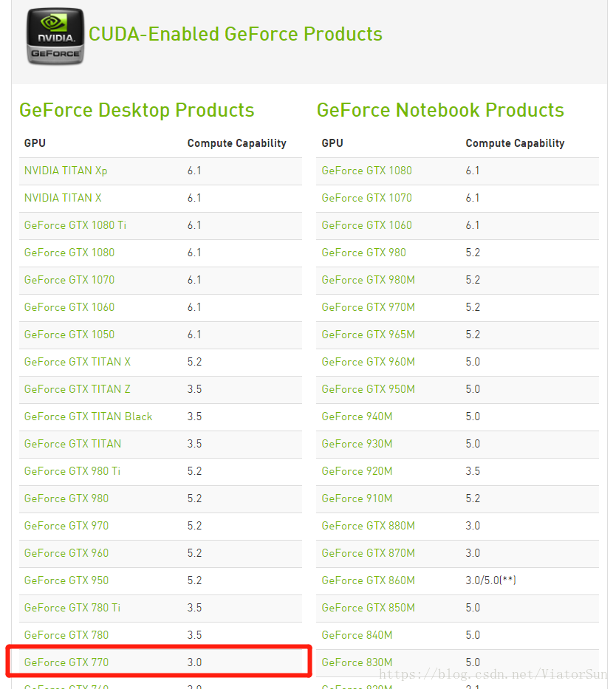The image size is (616, 689).
Task: Click the 3.0/5.0(**) value for GTX 860M
Action: click(490, 580)
